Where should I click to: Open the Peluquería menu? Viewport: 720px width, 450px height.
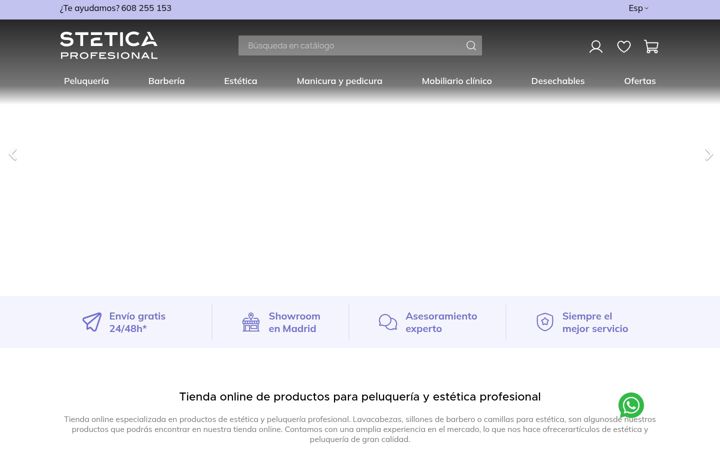click(86, 81)
